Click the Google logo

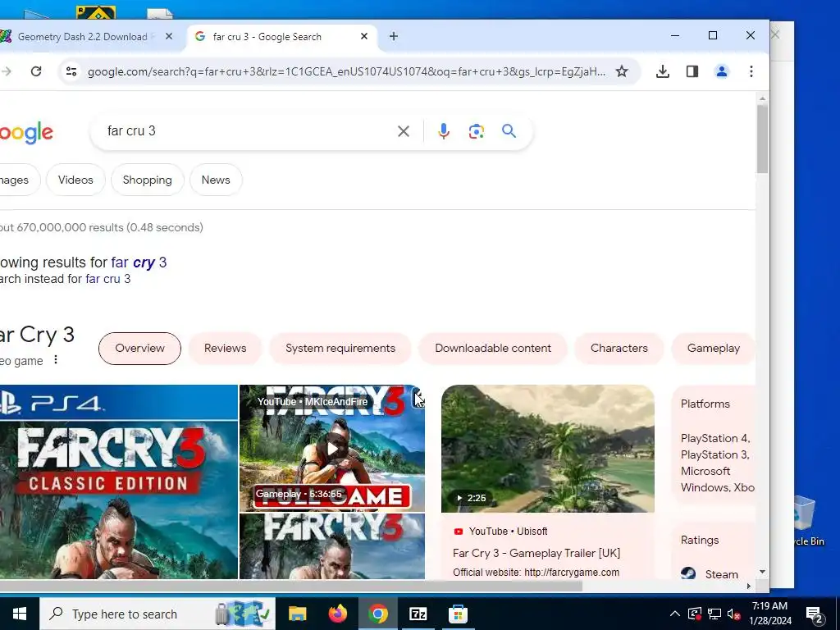tap(27, 133)
